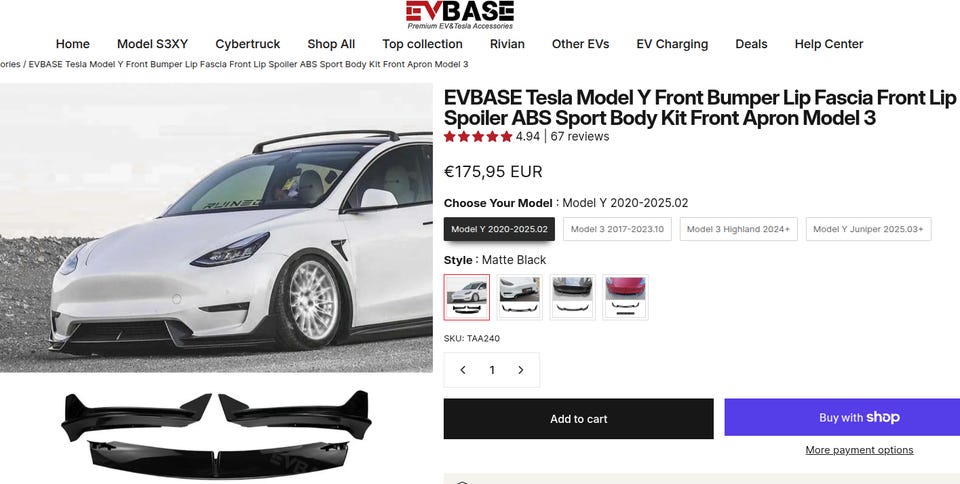
Task: Select the third style thumbnail swatch
Action: click(x=572, y=297)
